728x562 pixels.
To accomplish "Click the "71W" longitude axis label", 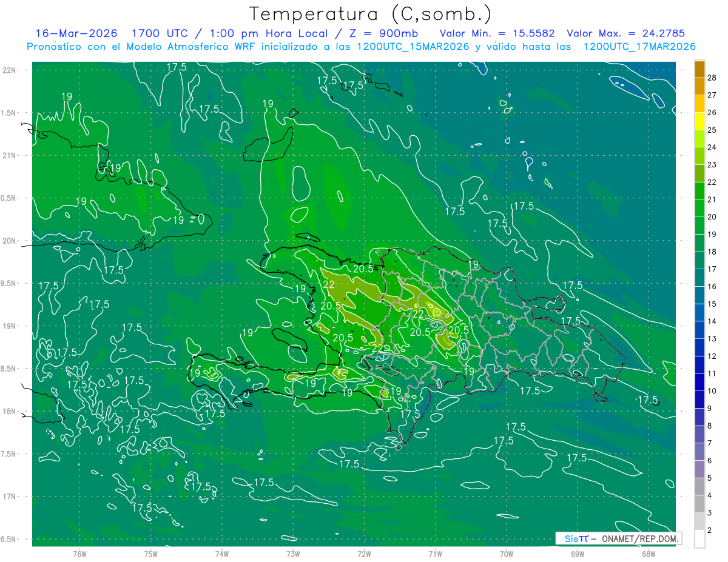I will pyautogui.click(x=435, y=554).
